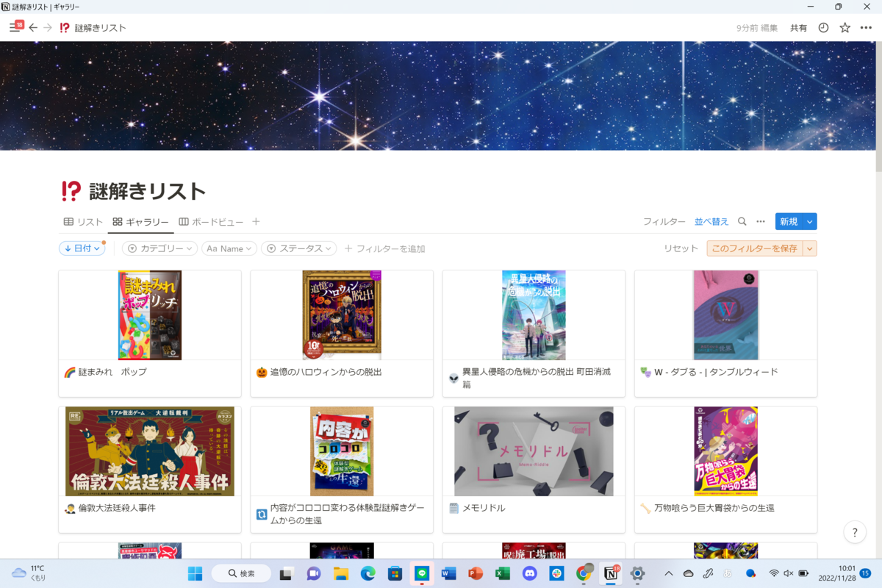Screen dimensions: 882x588
Task: Open the 謎まみれ ポップ card thumbnail
Action: (x=150, y=315)
